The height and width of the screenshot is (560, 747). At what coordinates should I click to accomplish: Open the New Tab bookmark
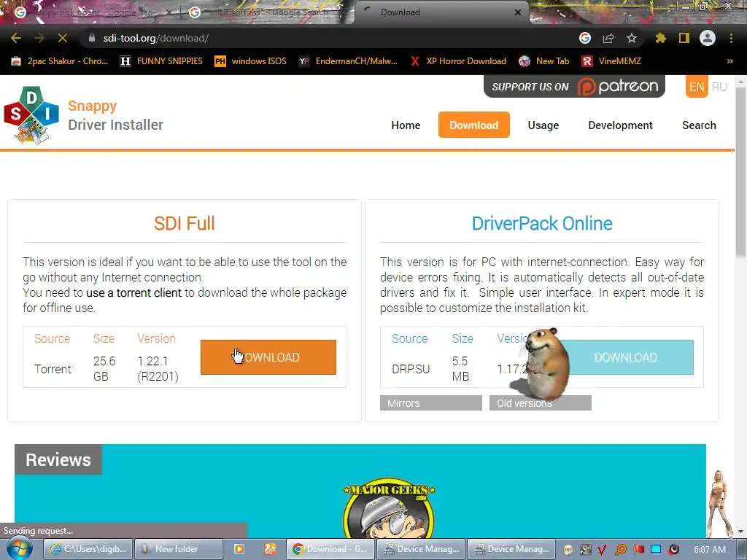[x=544, y=61]
